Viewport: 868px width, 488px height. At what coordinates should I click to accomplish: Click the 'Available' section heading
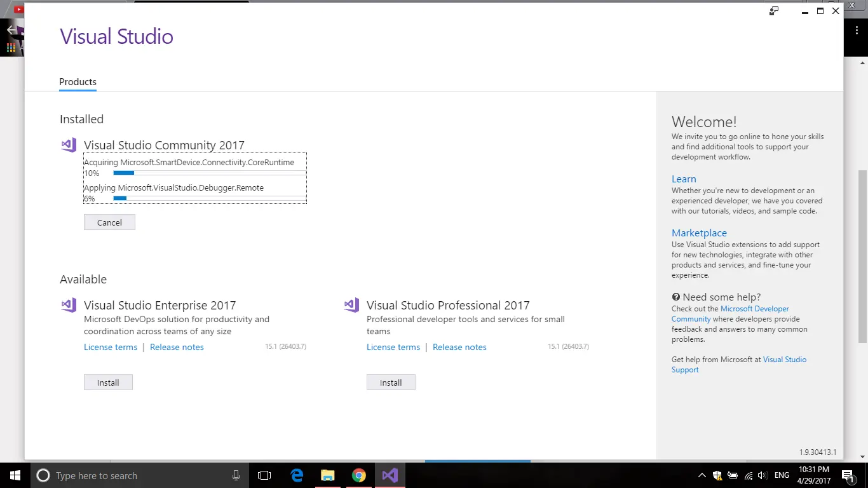coord(83,280)
